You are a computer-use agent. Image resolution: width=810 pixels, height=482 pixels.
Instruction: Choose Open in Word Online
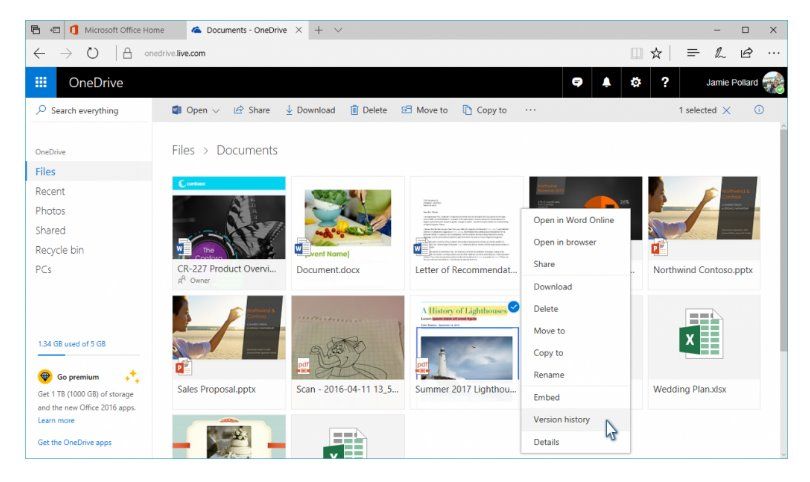pos(575,220)
